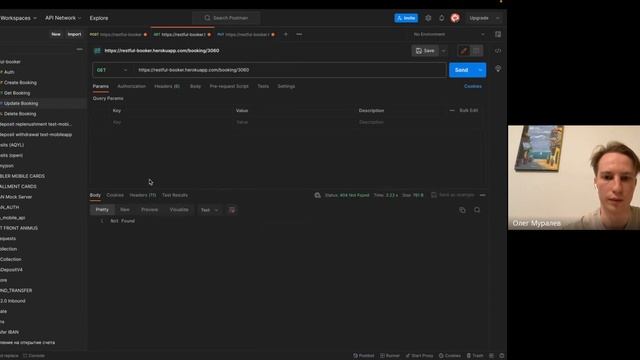Expand the Send button arrow options
Viewport: 640px width, 360px height.
click(480, 70)
